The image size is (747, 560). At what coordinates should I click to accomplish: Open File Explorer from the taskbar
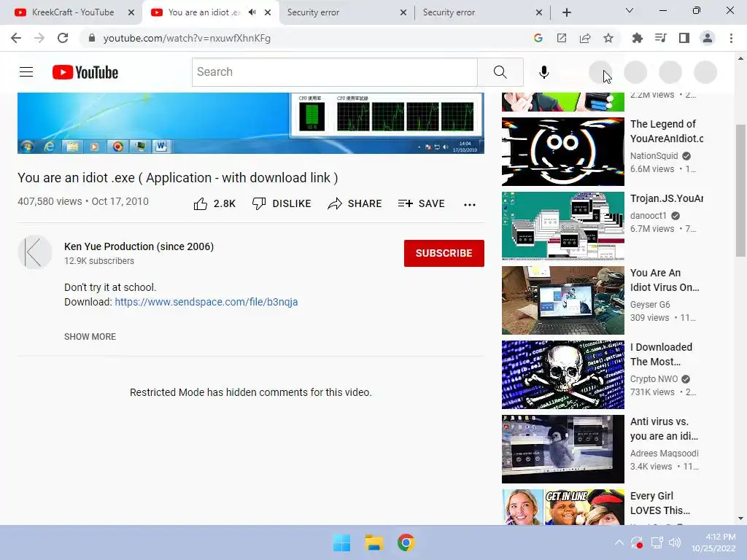pyautogui.click(x=374, y=542)
